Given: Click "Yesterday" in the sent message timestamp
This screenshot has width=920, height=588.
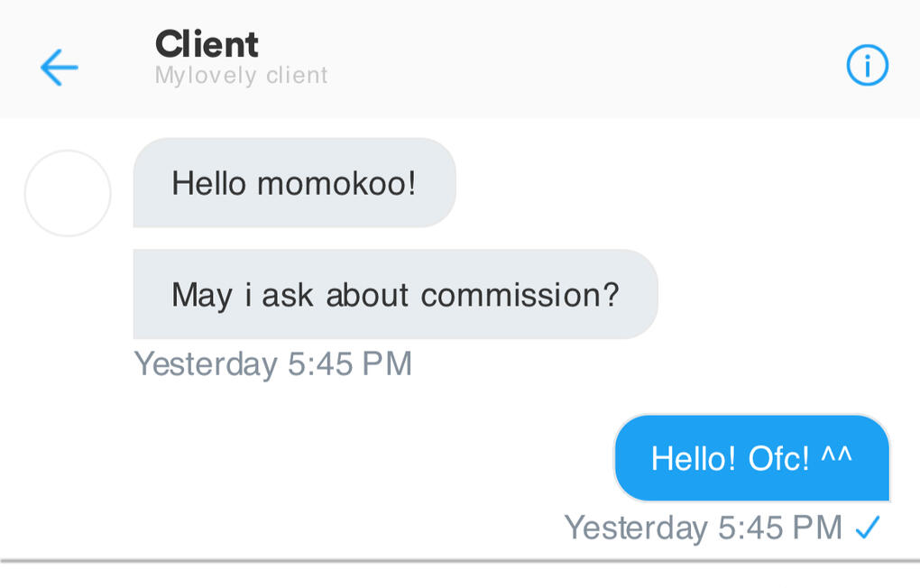Looking at the screenshot, I should (x=636, y=528).
